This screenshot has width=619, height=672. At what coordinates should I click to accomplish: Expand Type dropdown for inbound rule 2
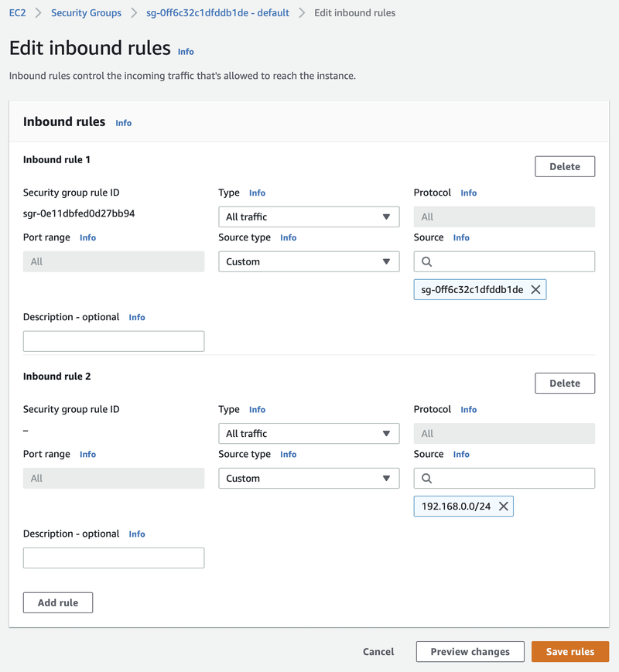click(x=309, y=434)
